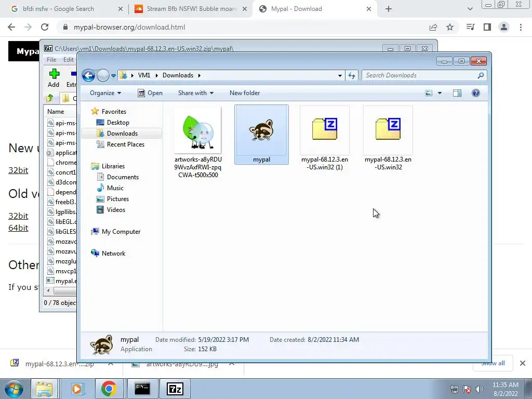
Task: Select Network in navigation pane
Action: click(108, 253)
